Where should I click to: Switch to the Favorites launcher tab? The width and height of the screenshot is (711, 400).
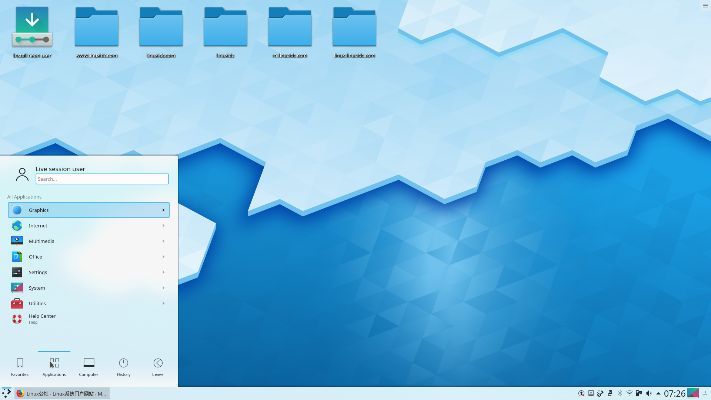point(19,366)
